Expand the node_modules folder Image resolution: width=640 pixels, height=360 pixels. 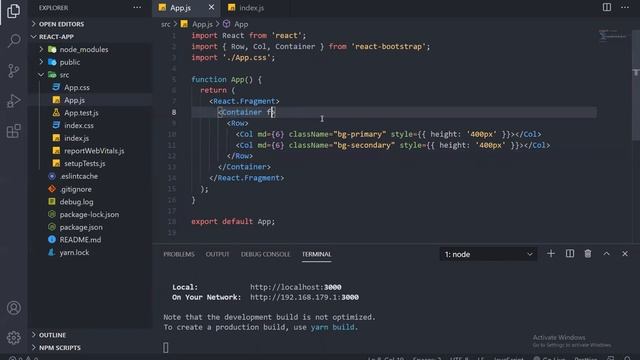point(90,49)
